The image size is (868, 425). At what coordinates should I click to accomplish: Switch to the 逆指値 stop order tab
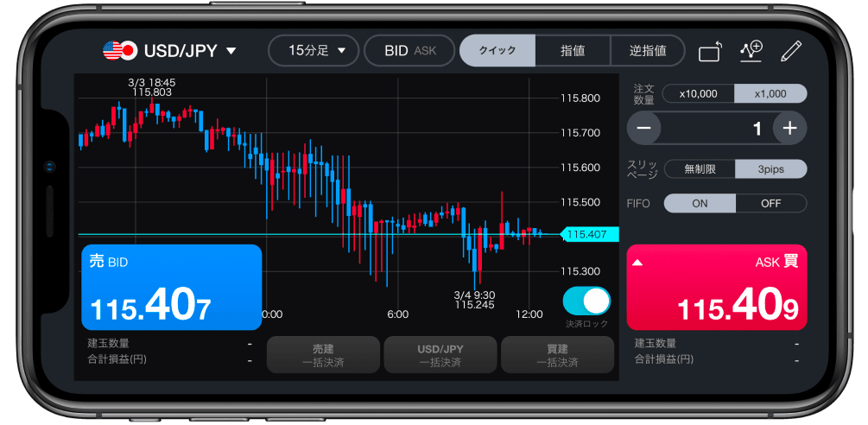tap(647, 51)
